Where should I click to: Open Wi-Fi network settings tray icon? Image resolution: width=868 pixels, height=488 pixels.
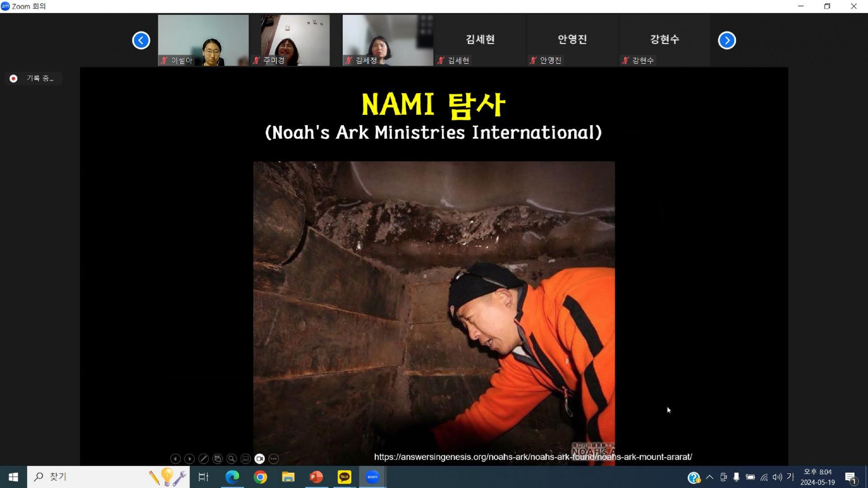click(764, 477)
